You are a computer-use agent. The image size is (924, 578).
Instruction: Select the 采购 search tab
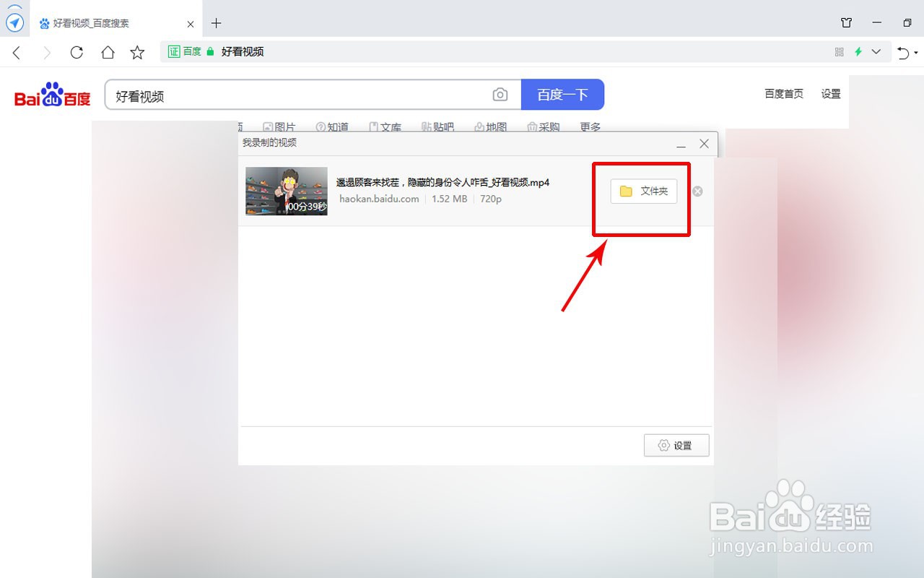[x=543, y=126]
